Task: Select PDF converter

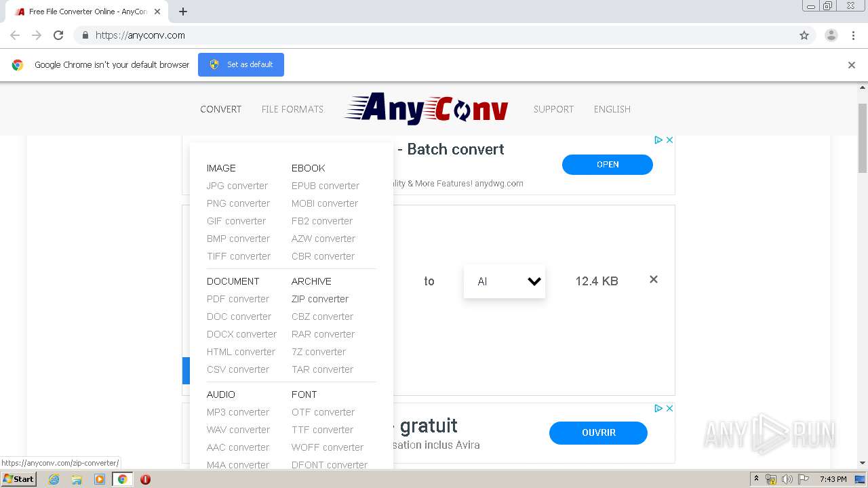Action: [x=238, y=299]
